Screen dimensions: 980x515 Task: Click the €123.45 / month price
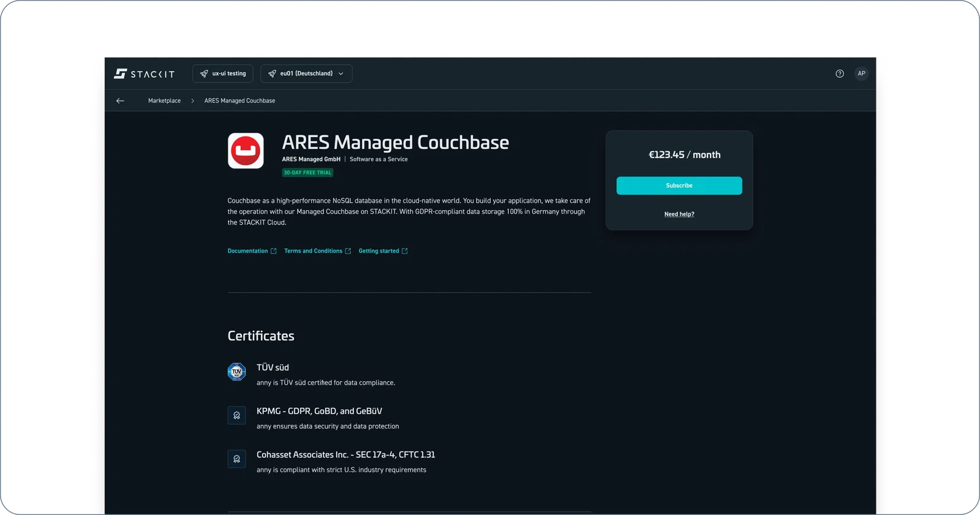click(x=685, y=155)
